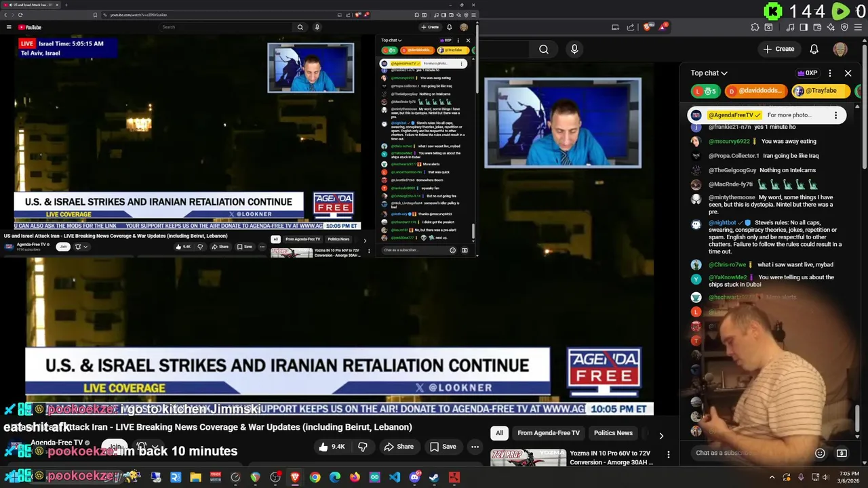Open the Brave Wallet icon in magnified toolbar
This screenshot has width=868, height=488.
tap(817, 27)
